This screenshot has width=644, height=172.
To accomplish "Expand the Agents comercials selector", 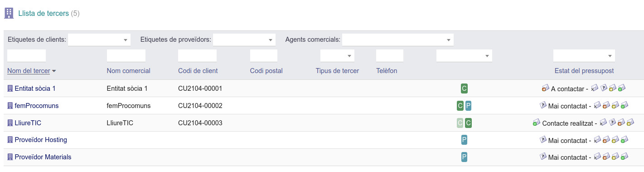I will click(398, 40).
